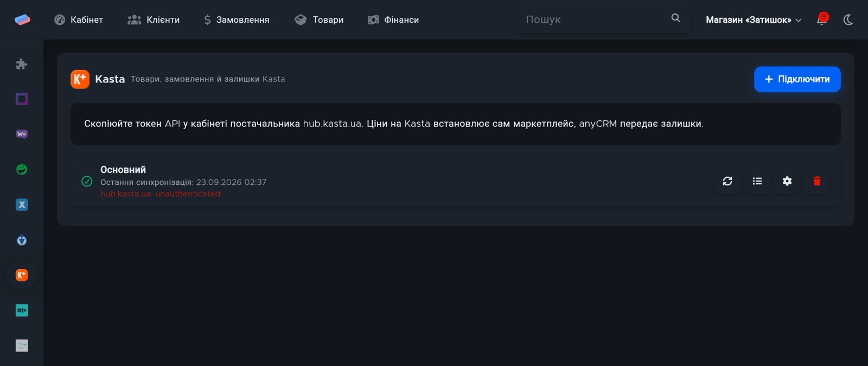Expand the Магазин «Затишок» store dropdown
The image size is (868, 366).
[x=754, y=20]
